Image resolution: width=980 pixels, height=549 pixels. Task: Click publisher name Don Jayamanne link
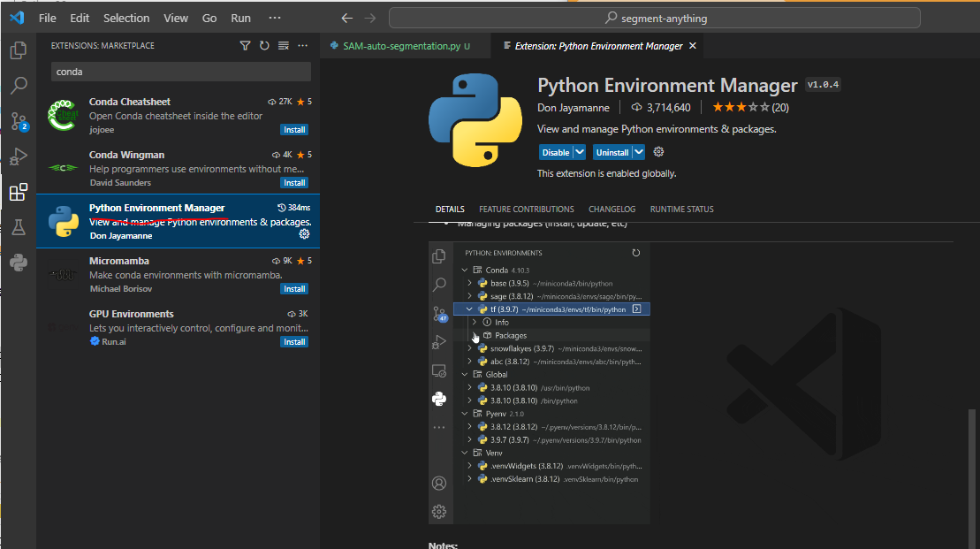574,108
